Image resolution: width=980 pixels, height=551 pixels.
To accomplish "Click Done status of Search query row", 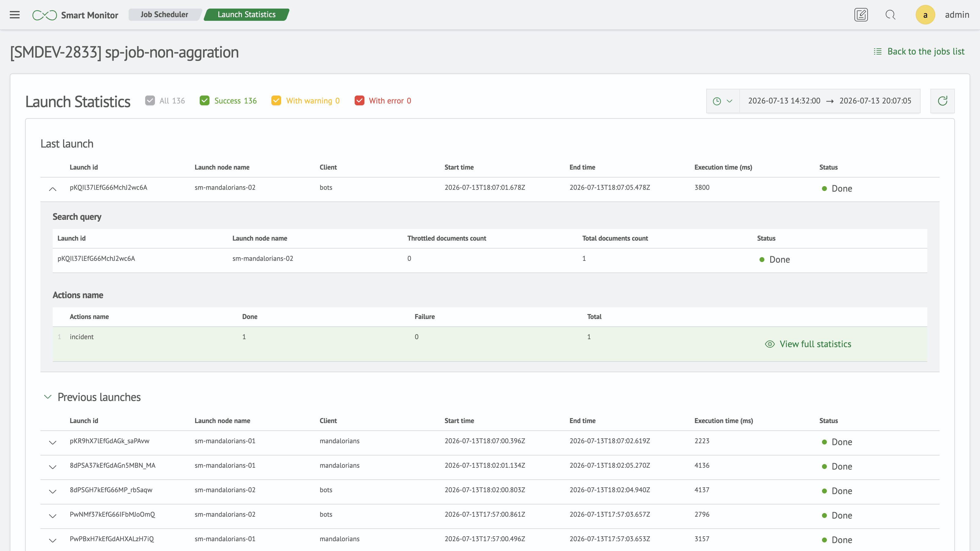I will pos(775,260).
